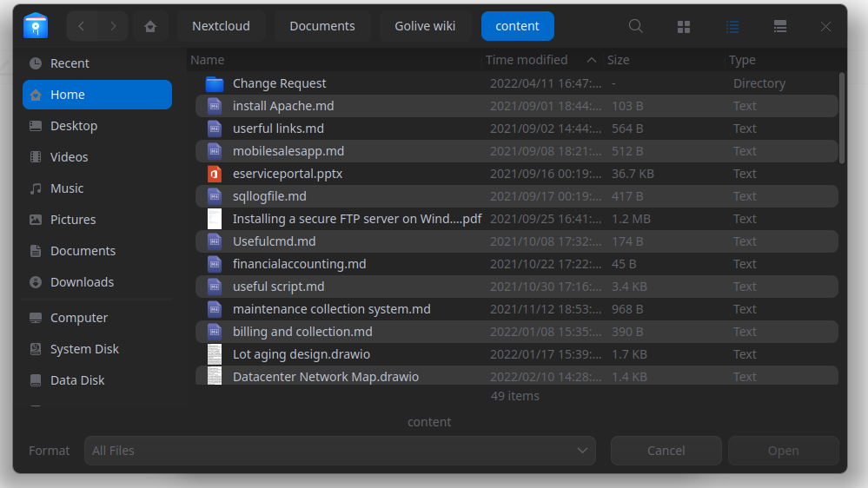Viewport: 868px width, 488px height.
Task: Click the eserviceportal.pptx PowerPoint icon
Action: (215, 174)
